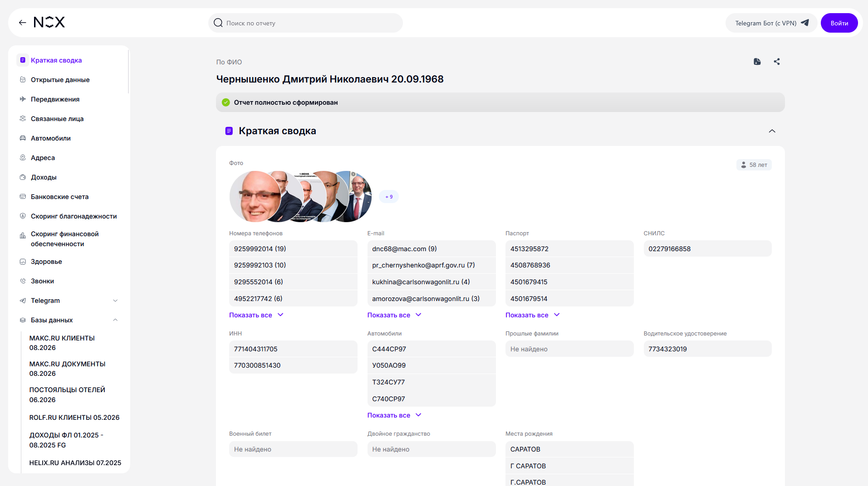Focus the Поиск по отчету search field
The image size is (868, 486).
(305, 23)
